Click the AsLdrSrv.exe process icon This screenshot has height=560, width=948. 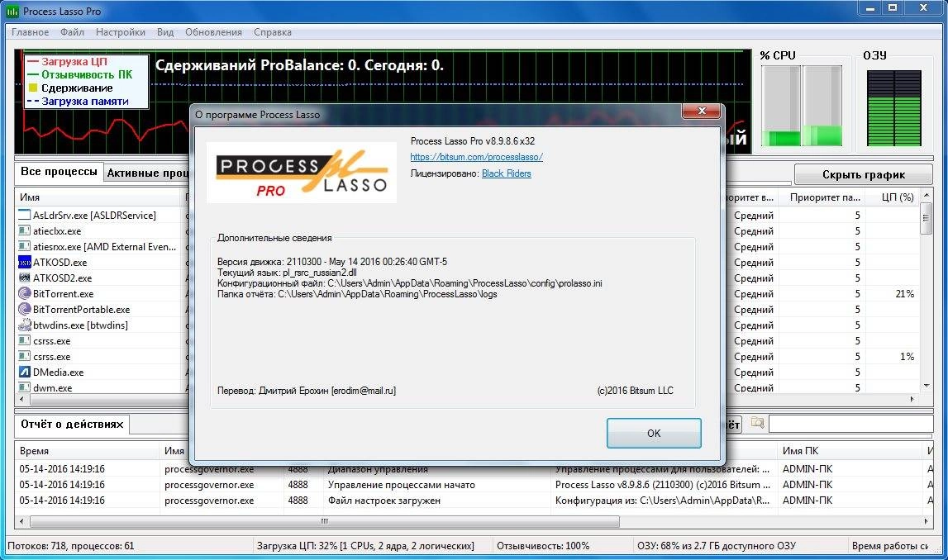click(x=24, y=215)
